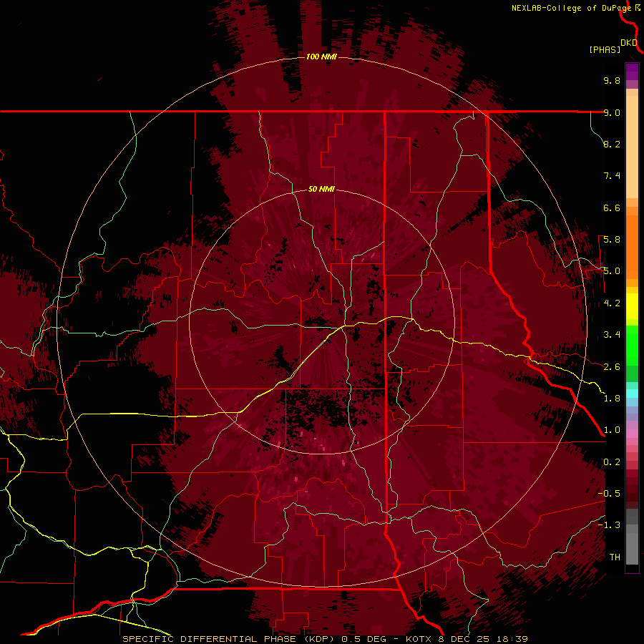
Task: Select the cyan color bar segment
Action: tap(632, 394)
